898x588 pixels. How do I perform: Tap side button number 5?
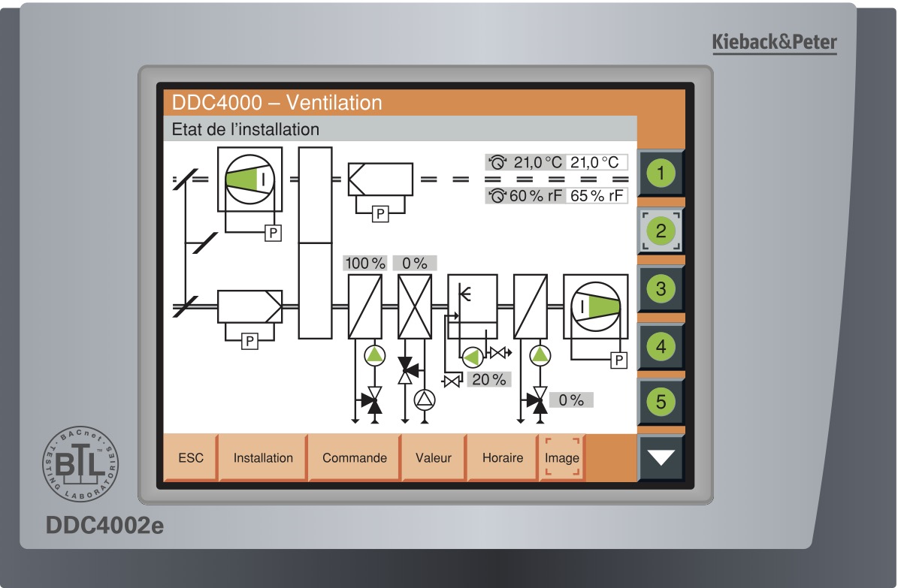point(661,402)
